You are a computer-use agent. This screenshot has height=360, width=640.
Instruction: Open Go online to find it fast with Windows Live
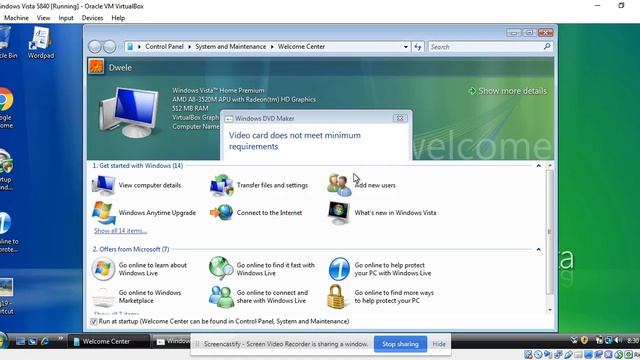point(262,269)
